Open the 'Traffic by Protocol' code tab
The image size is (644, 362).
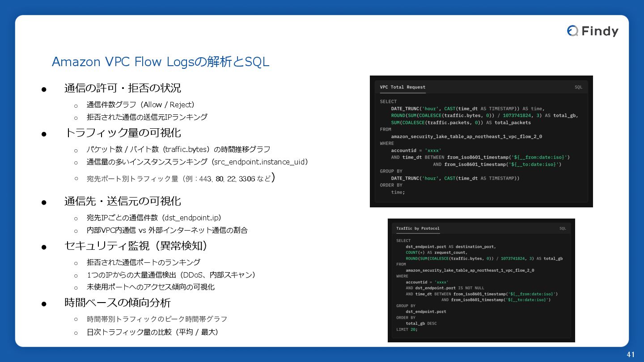coord(418,228)
